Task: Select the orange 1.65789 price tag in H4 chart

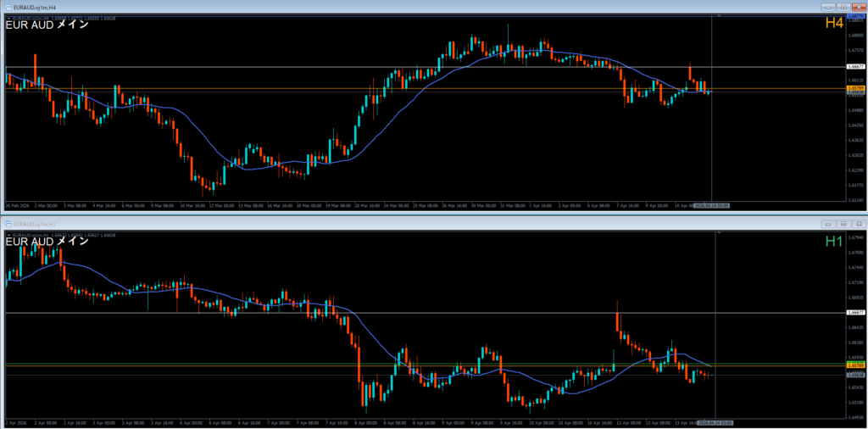Action: [855, 88]
